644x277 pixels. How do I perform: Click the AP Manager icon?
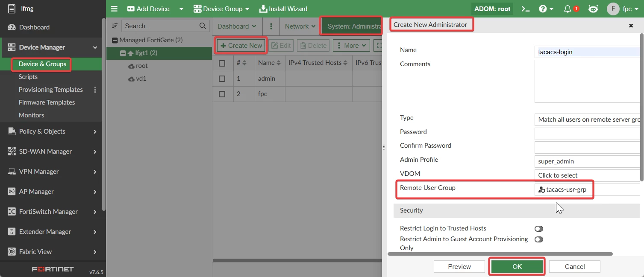[x=12, y=192]
